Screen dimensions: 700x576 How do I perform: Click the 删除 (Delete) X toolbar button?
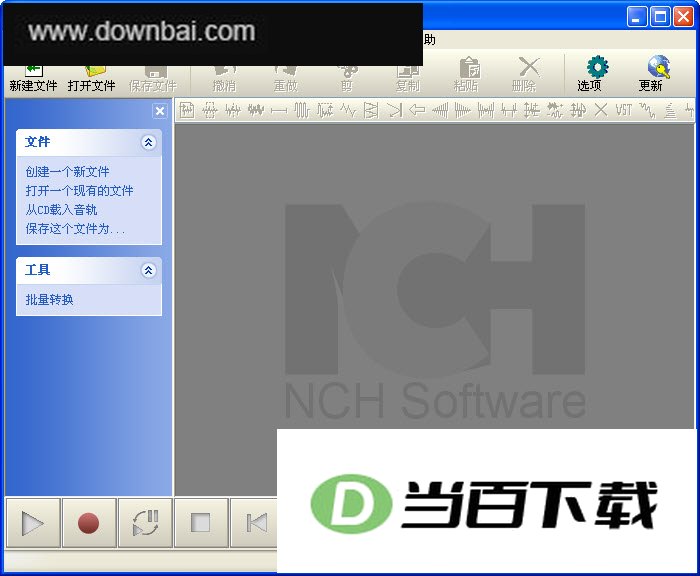524,76
